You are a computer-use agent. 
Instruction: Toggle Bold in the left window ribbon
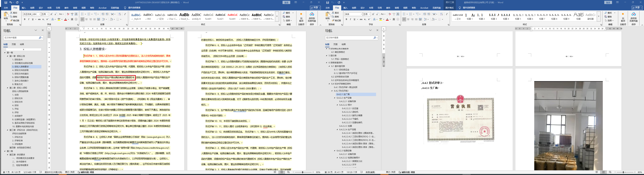tap(24, 19)
